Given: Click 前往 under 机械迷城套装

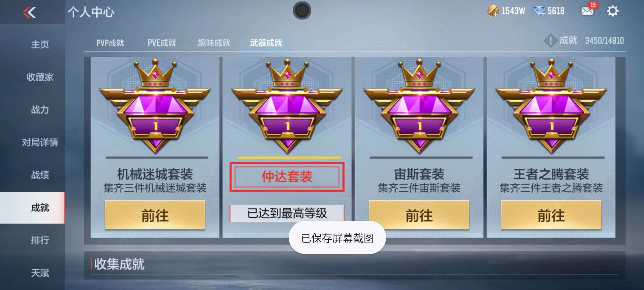Looking at the screenshot, I should (155, 215).
